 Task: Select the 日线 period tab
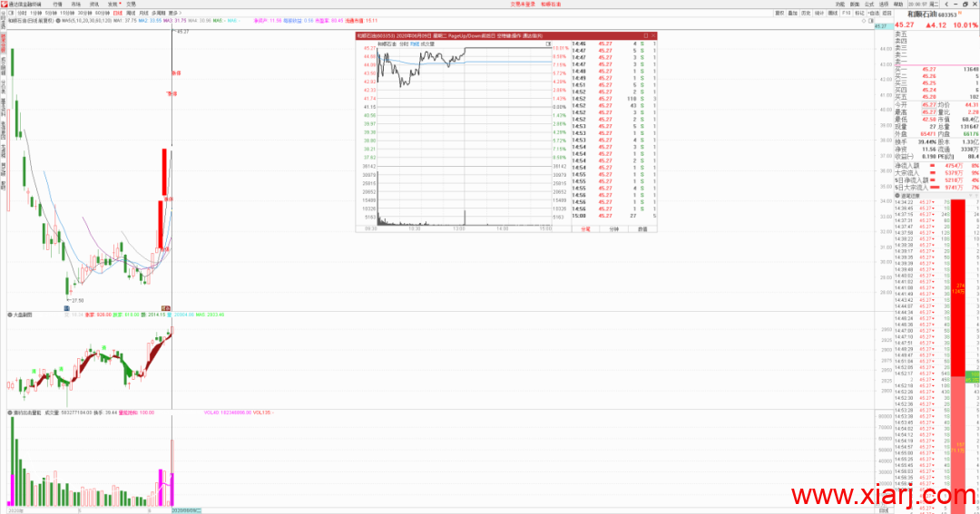pos(117,13)
